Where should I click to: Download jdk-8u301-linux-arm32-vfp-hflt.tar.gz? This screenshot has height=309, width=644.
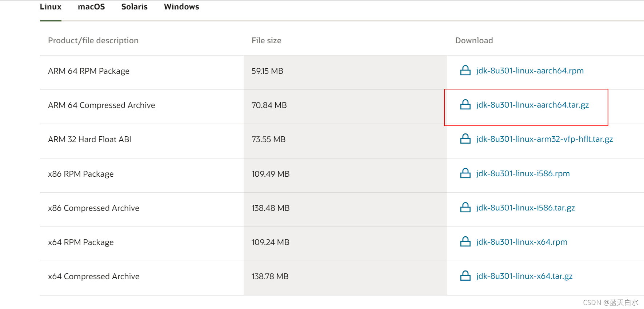[x=544, y=139]
